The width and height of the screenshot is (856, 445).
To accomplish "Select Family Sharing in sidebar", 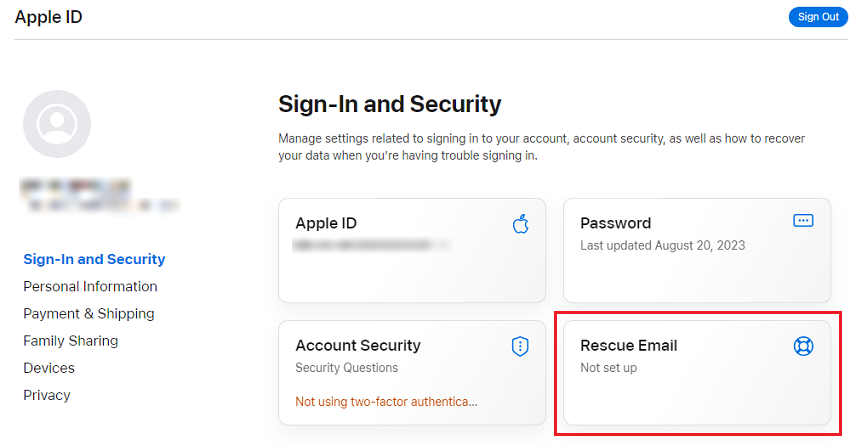I will (70, 341).
